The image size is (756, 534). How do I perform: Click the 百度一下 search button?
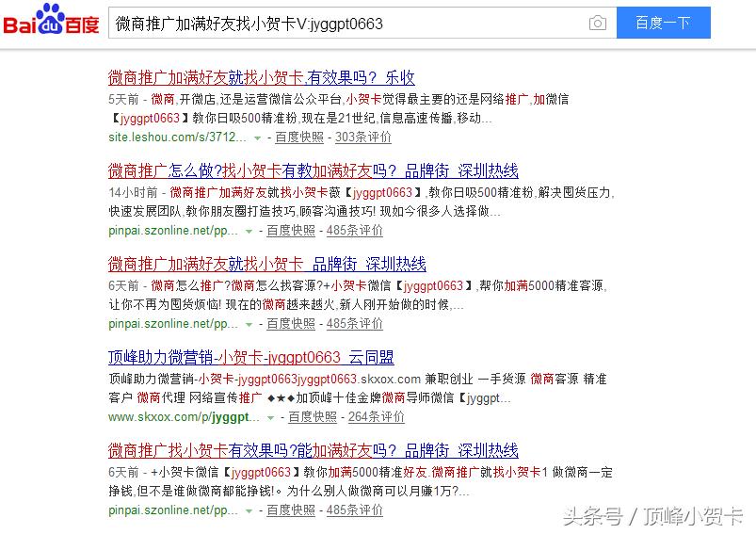[664, 23]
